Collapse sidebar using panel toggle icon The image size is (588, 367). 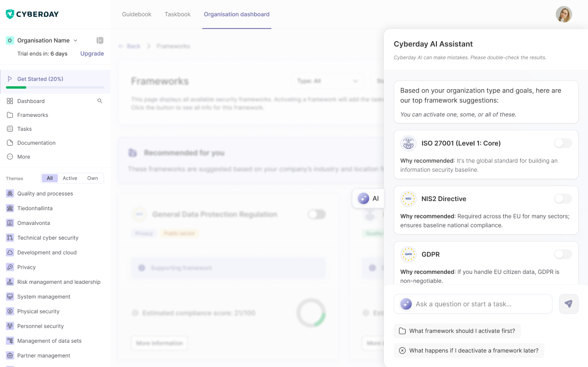(100, 41)
